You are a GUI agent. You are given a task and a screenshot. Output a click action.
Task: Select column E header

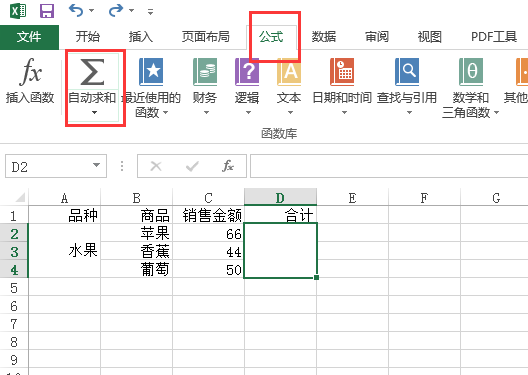click(x=352, y=198)
